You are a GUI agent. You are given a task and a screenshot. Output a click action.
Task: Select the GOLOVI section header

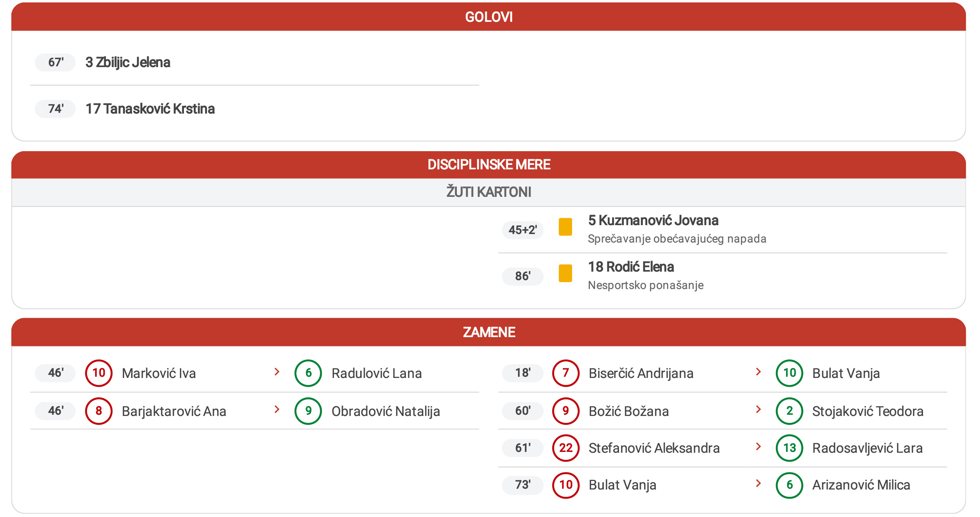tap(489, 17)
